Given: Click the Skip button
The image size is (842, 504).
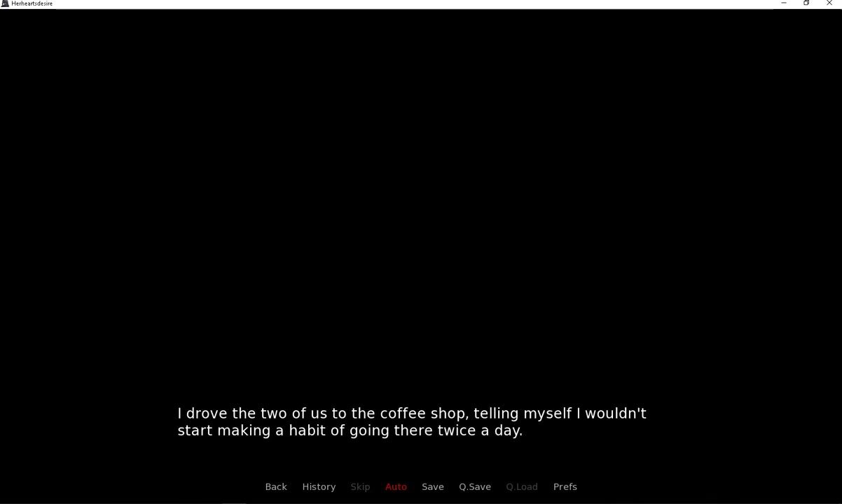Looking at the screenshot, I should pos(360,486).
